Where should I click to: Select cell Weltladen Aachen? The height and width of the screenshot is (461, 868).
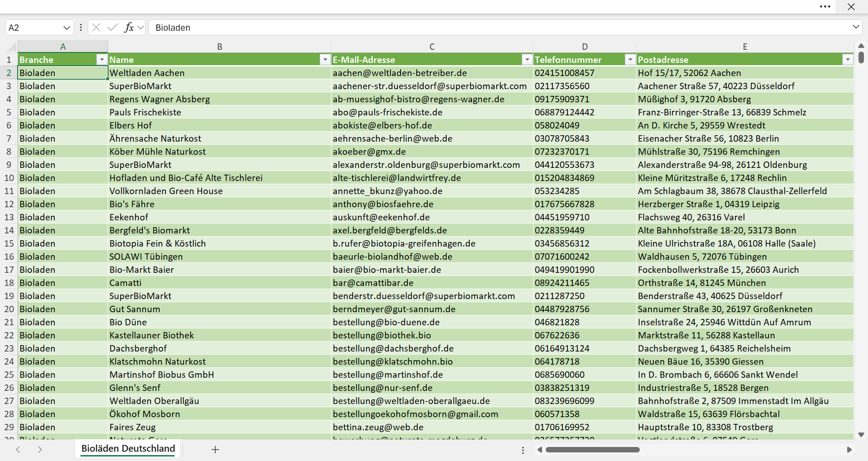(x=220, y=73)
